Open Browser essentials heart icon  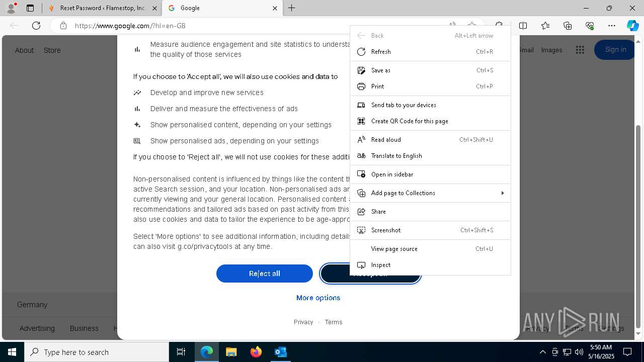590,26
